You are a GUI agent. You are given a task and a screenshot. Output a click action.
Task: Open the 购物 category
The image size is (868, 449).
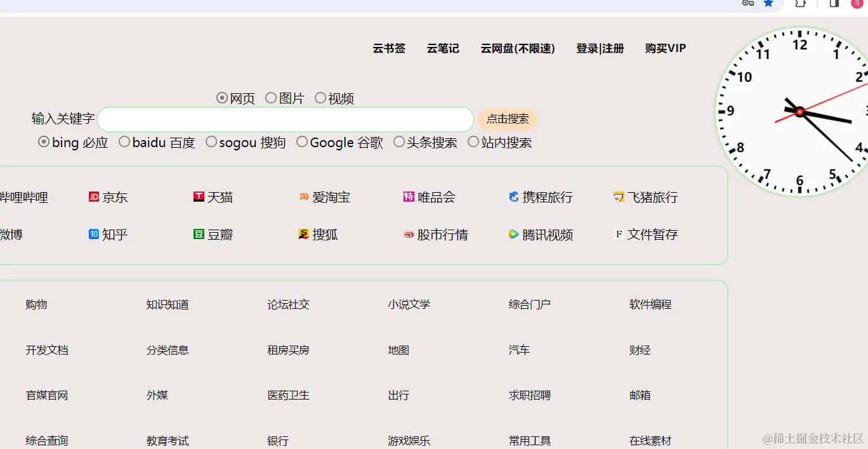36,304
